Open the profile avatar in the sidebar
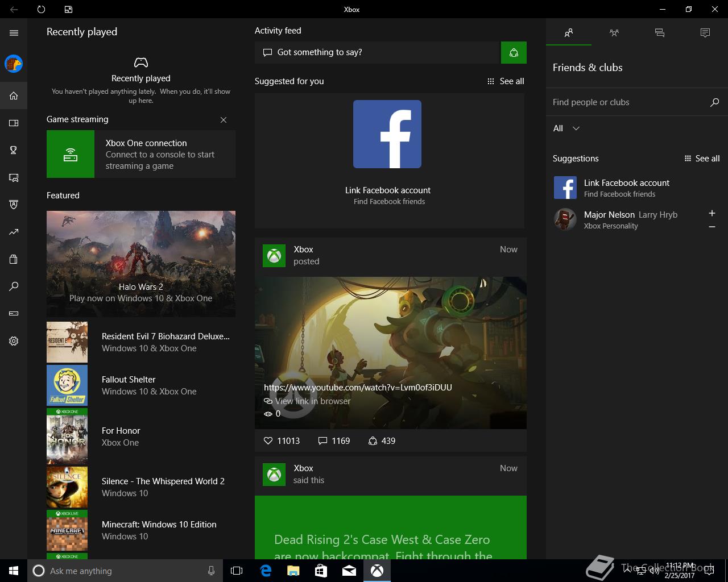 pos(14,64)
